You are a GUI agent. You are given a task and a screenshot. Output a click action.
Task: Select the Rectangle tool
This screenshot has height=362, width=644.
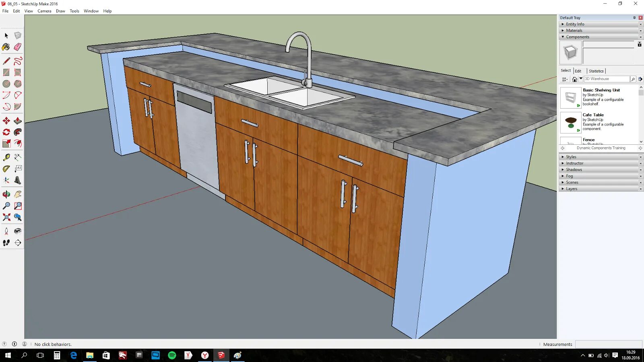(6, 72)
